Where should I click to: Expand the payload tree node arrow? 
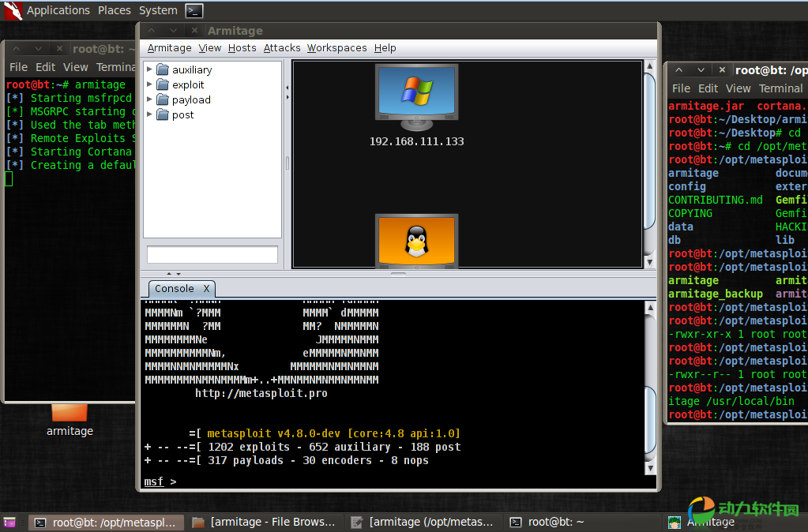[x=150, y=99]
